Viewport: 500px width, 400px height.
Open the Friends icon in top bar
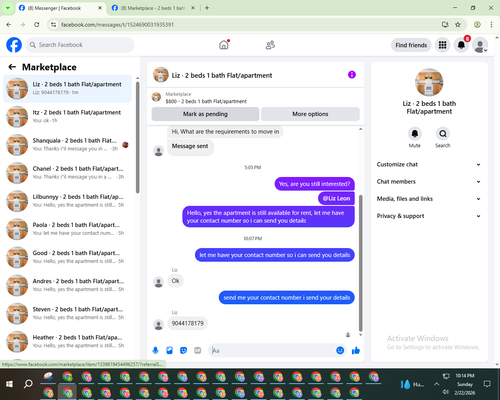270,45
